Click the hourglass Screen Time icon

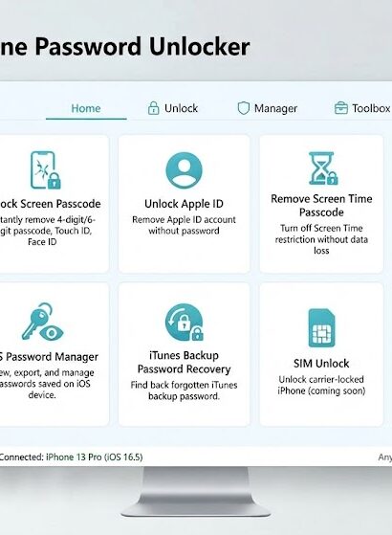pyautogui.click(x=322, y=168)
